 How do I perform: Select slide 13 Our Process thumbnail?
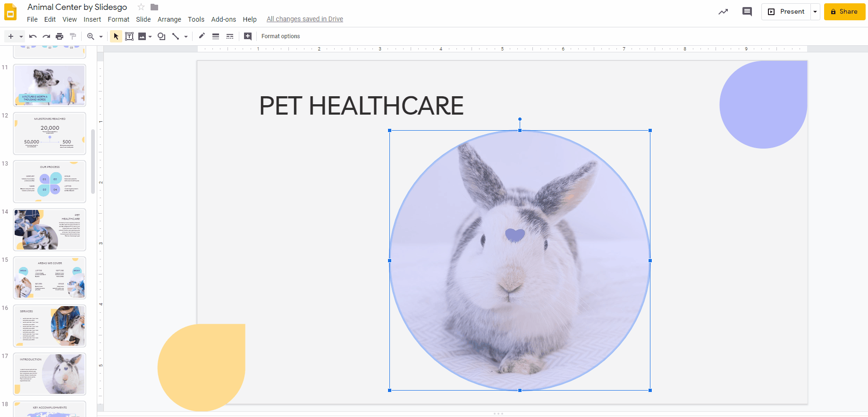coord(50,182)
